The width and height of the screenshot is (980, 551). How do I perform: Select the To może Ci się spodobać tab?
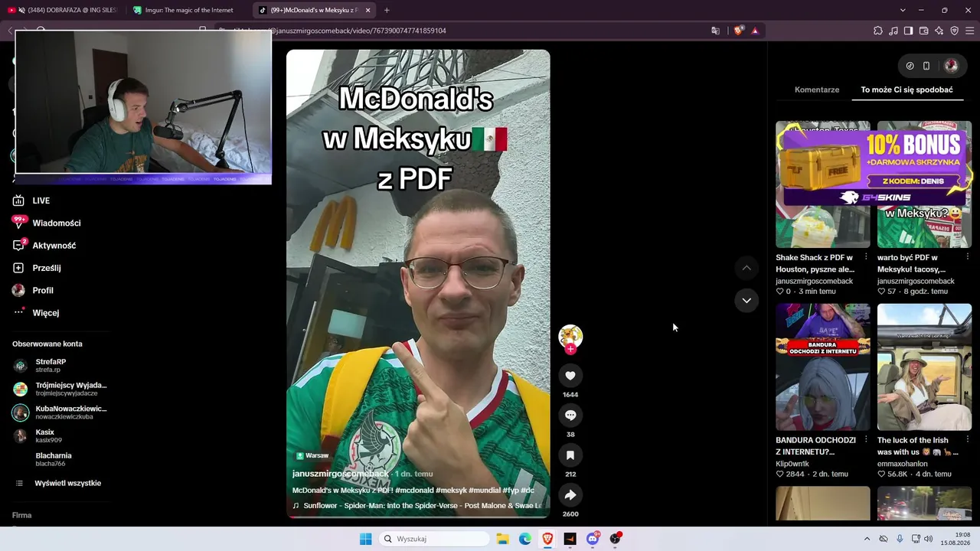tap(906, 90)
